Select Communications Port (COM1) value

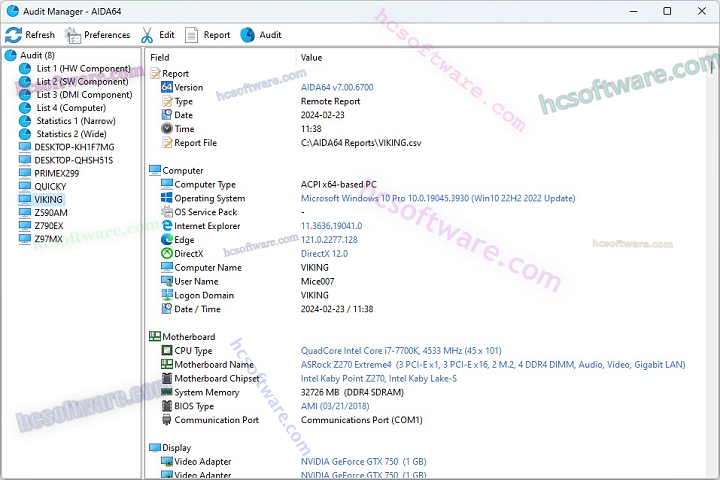tap(362, 420)
